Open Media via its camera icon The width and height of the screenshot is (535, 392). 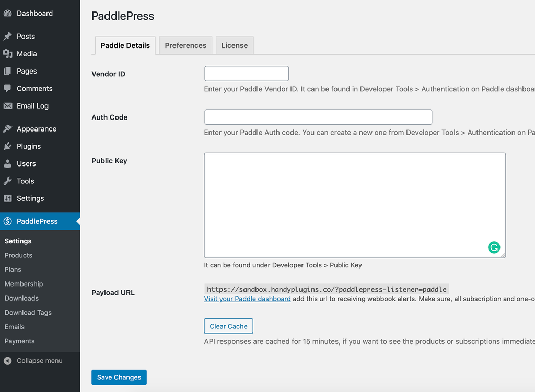click(7, 54)
